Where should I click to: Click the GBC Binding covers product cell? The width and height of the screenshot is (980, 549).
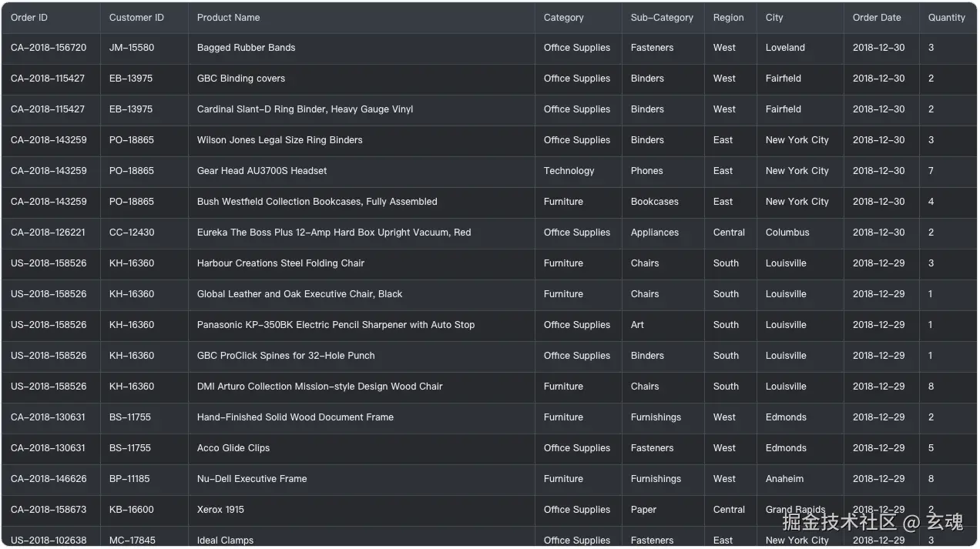pos(240,79)
